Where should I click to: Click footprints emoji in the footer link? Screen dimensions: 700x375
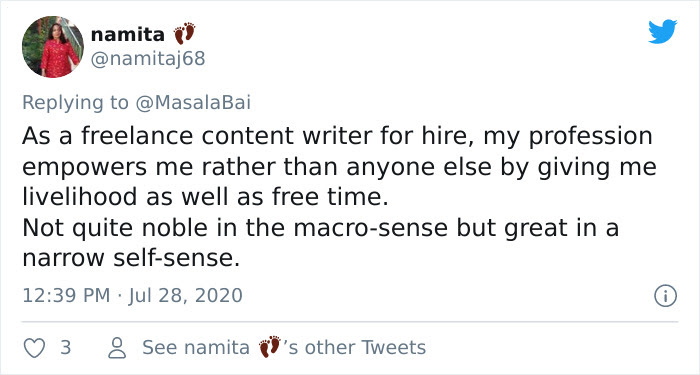pos(270,347)
